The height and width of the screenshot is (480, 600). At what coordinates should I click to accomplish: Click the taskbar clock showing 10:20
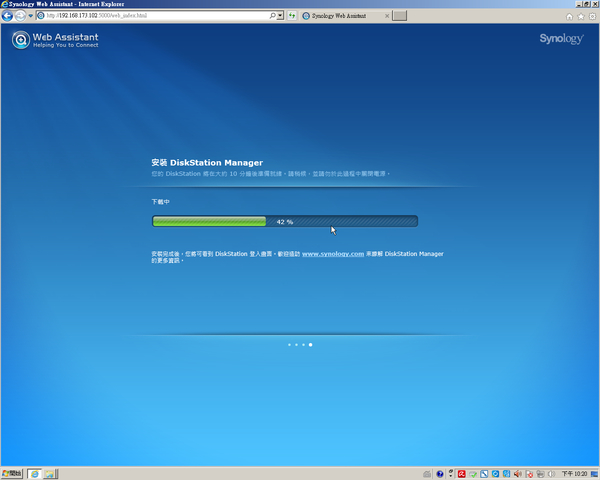click(x=574, y=474)
